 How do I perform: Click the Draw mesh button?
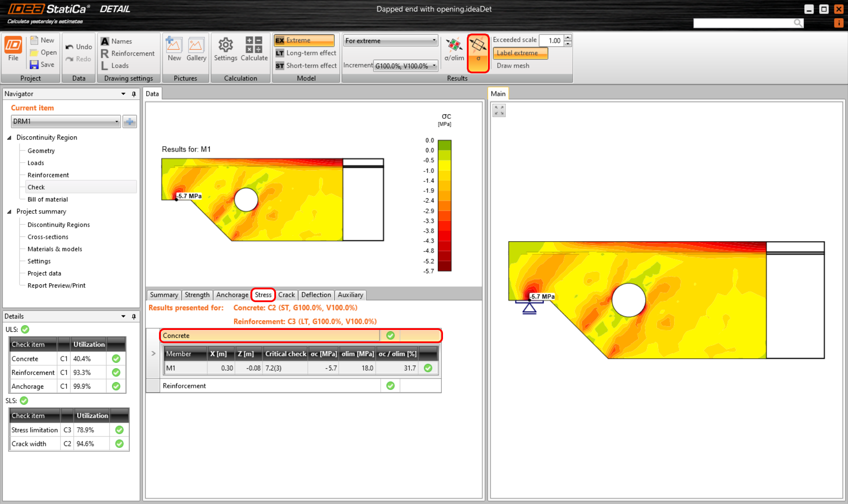point(513,66)
